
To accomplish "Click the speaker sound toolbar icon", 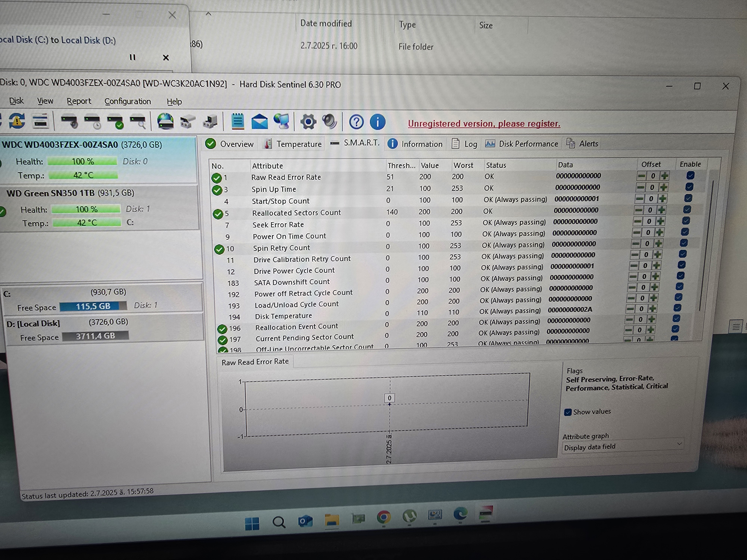I will click(x=329, y=122).
